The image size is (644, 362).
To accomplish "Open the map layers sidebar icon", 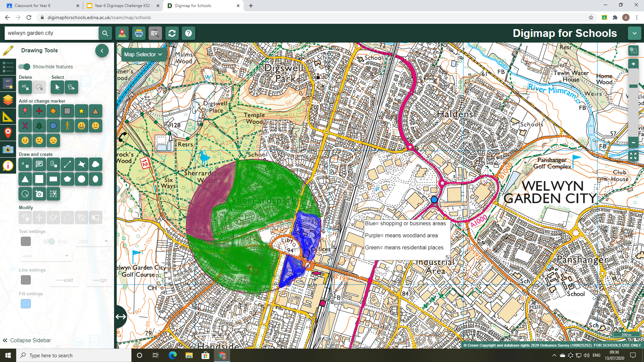I will coord(8,100).
